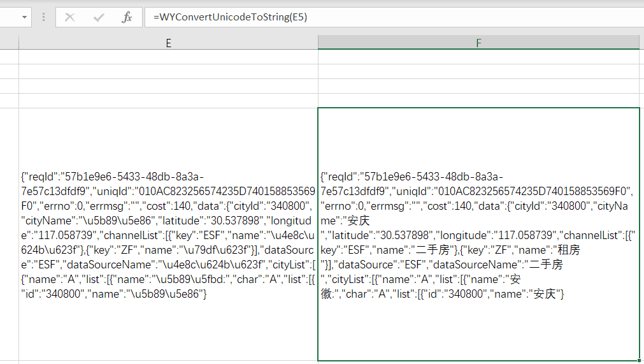Click the formula bar input containing WYConvertUnicodeToString
The image size is (644, 364).
pyautogui.click(x=394, y=17)
